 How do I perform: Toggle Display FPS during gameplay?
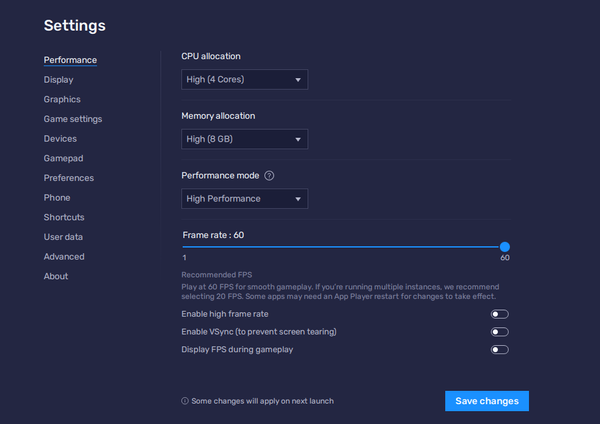(499, 350)
